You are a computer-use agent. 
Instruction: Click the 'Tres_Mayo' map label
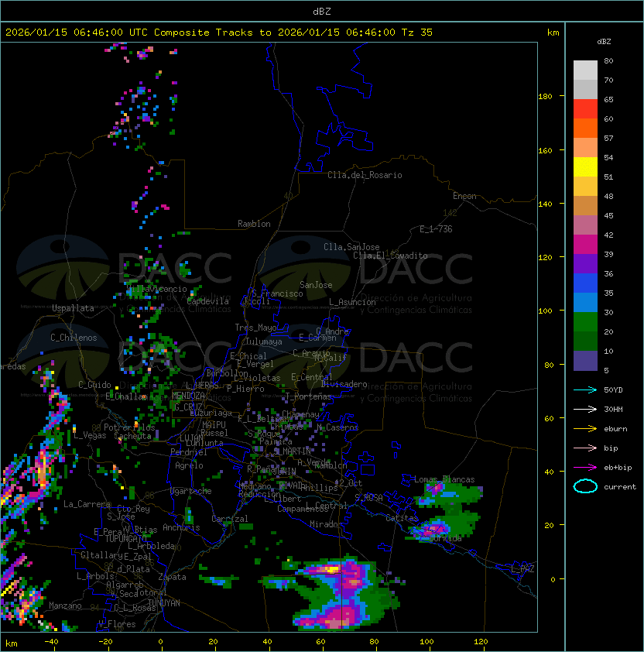point(255,328)
